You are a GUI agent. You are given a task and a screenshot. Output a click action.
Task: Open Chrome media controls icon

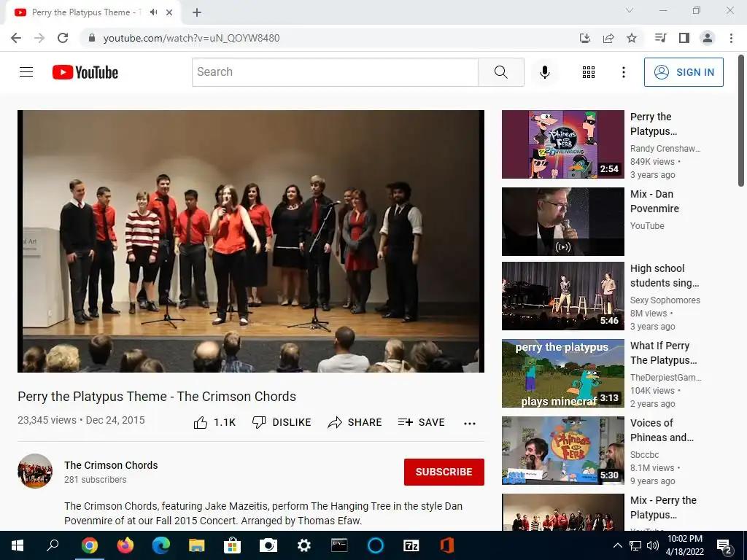(x=660, y=38)
